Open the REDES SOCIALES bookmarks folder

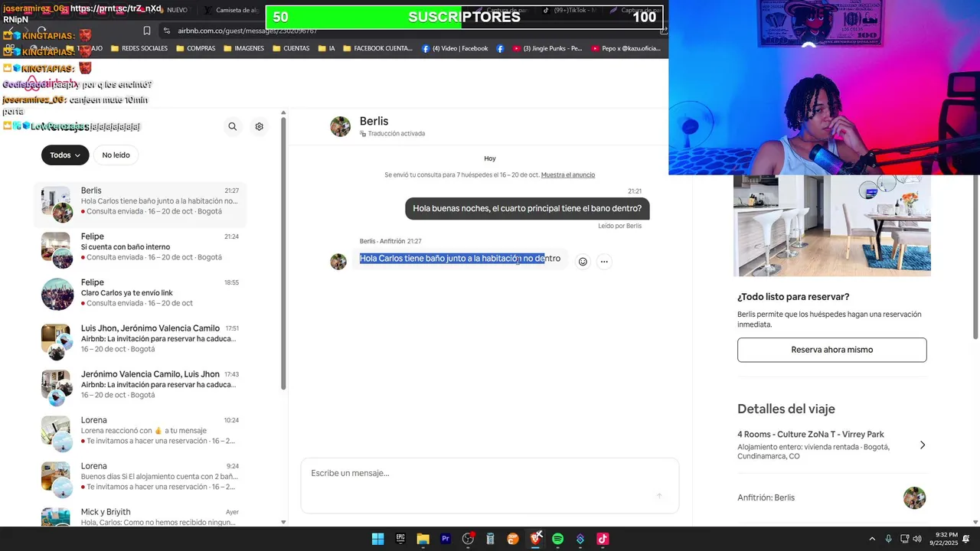(139, 48)
